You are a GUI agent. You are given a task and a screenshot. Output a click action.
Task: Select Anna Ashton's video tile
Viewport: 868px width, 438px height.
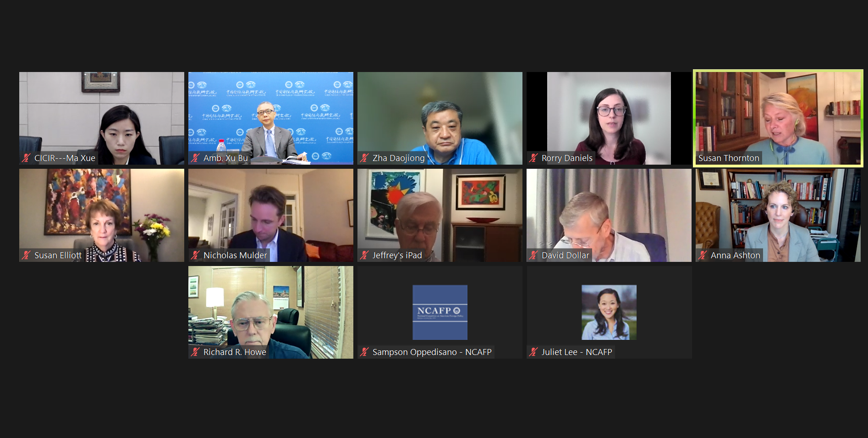[x=778, y=216]
